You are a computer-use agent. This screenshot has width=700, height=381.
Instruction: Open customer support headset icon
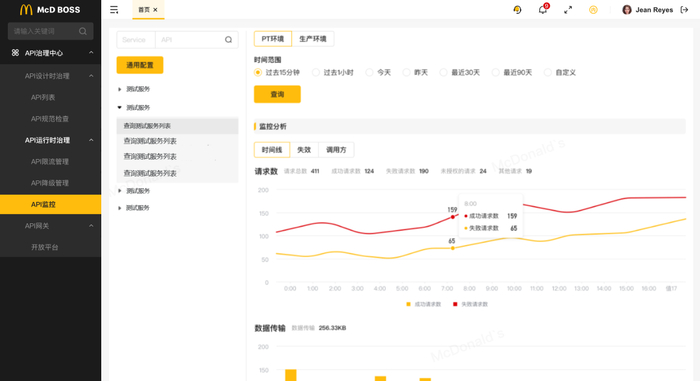coord(517,9)
